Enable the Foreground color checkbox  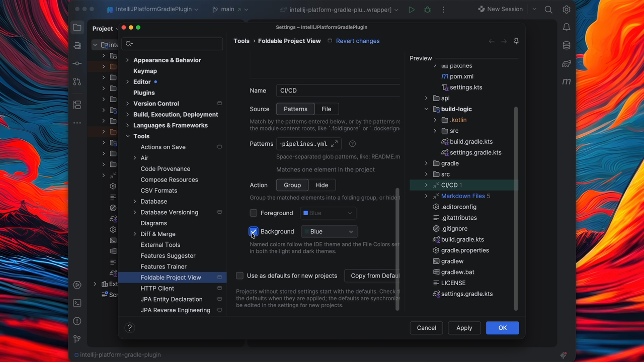coord(254,213)
